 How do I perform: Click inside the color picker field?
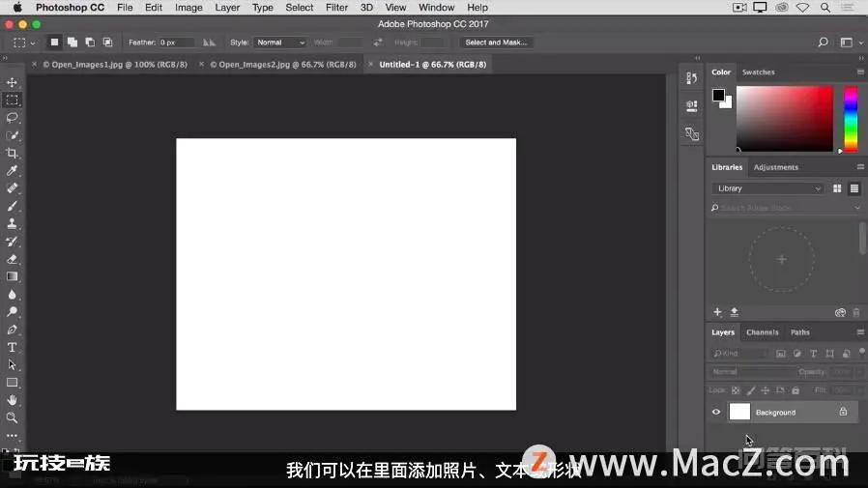point(785,119)
